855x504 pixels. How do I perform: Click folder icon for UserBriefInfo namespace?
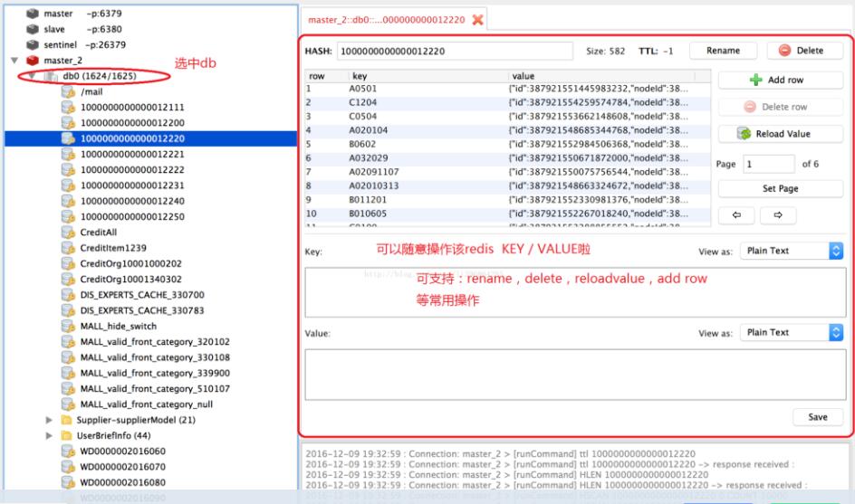coord(68,435)
